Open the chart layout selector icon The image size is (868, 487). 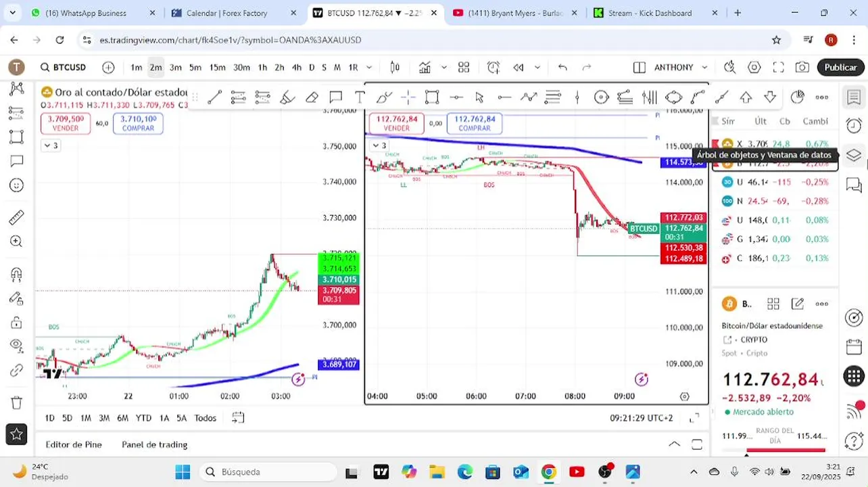(639, 67)
